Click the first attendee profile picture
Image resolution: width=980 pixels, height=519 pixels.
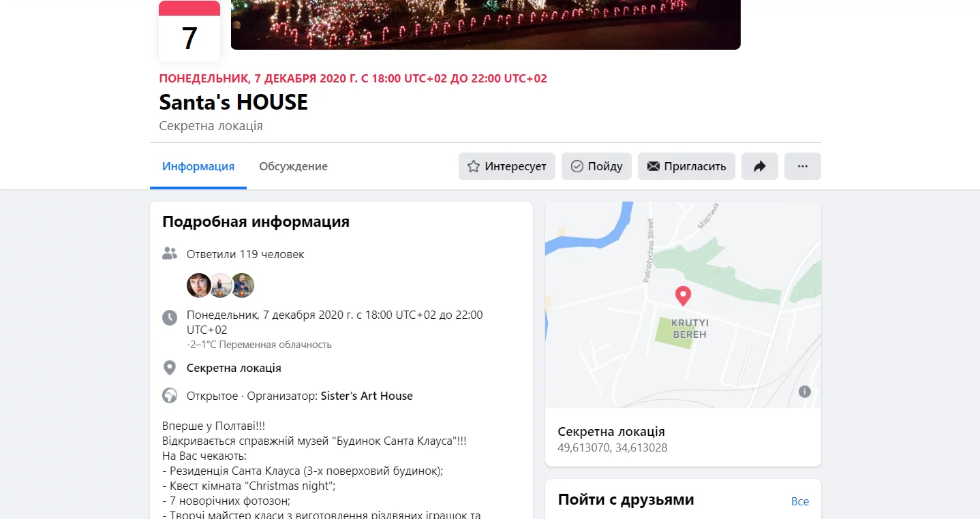point(199,285)
